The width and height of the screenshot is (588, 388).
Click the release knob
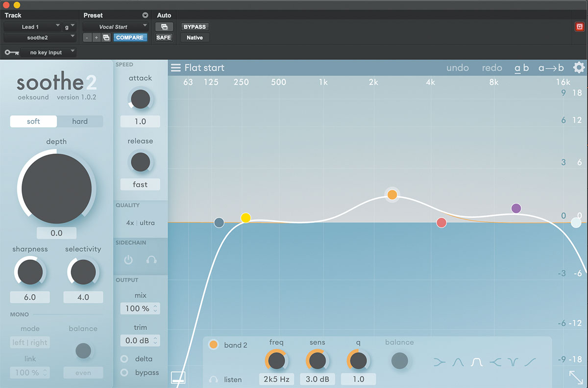tap(140, 162)
